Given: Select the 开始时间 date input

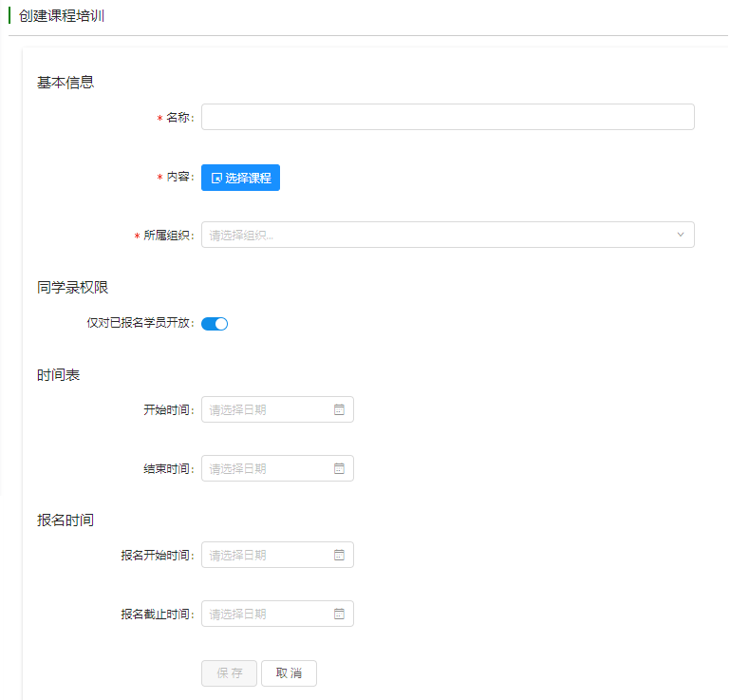Looking at the screenshot, I should [x=266, y=409].
